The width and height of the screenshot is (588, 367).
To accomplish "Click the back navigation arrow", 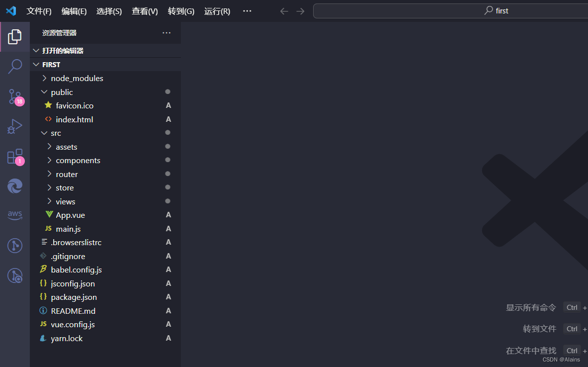I will coord(284,10).
